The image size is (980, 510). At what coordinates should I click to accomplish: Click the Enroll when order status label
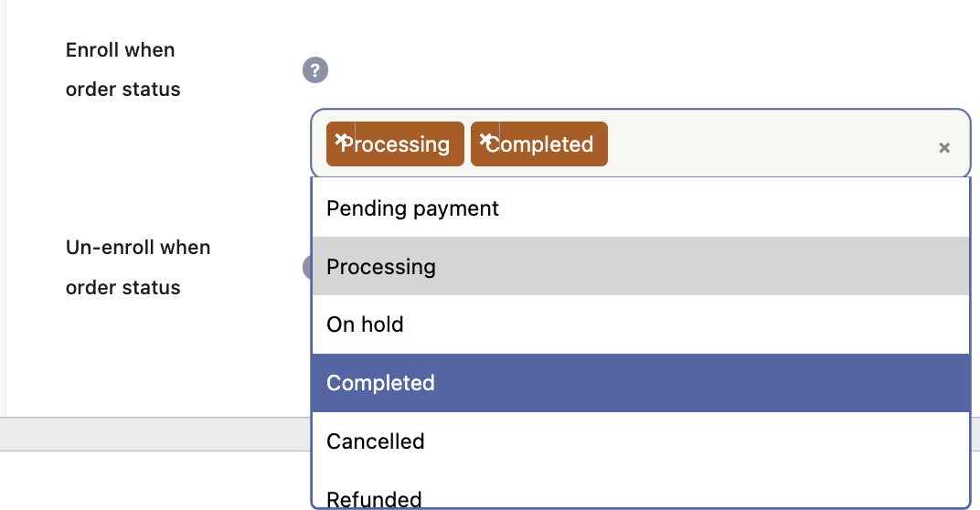[x=123, y=69]
